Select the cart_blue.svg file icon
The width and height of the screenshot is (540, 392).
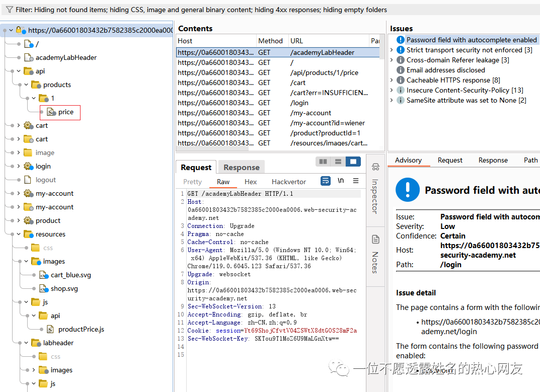tap(44, 275)
